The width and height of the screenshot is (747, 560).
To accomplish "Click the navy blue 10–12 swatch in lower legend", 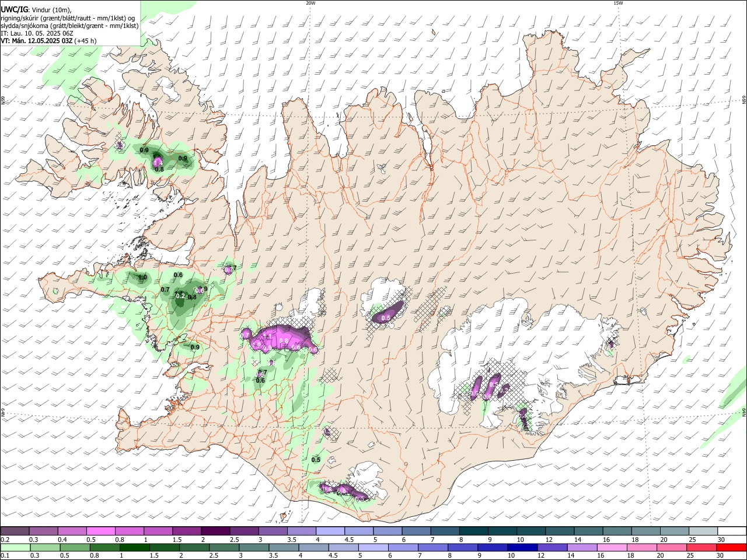I will pos(522,547).
